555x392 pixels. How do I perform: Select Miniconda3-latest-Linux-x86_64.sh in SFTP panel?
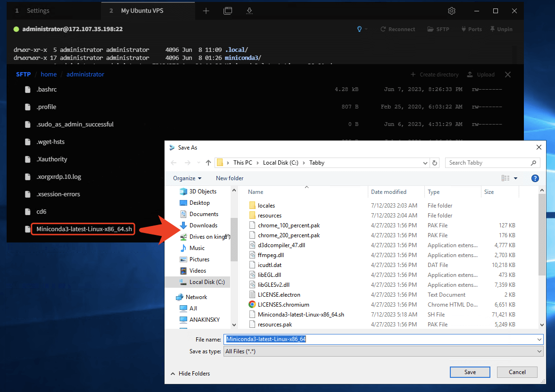84,229
